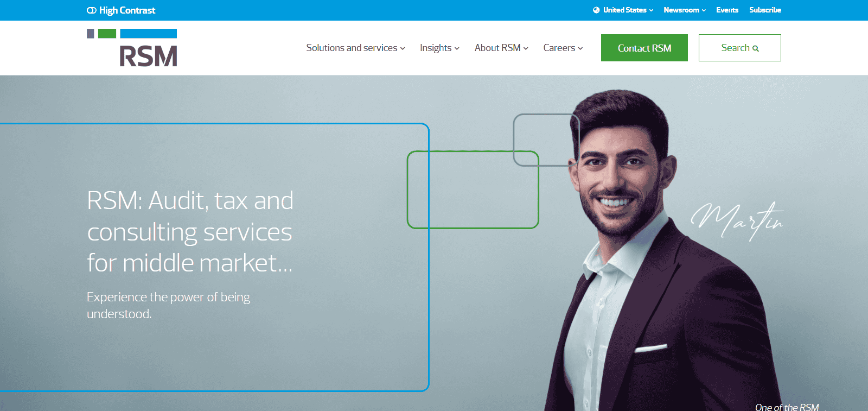
Task: Click the chevron next to Careers
Action: pos(580,48)
